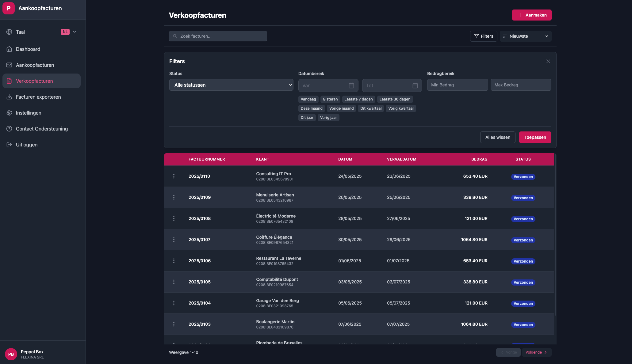
Task: Open actions menu for invoice 2025/0106
Action: (174, 261)
